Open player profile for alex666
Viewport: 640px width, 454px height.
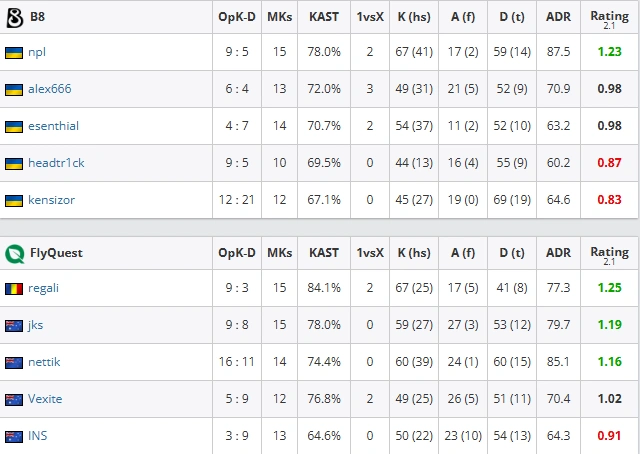[x=50, y=89]
